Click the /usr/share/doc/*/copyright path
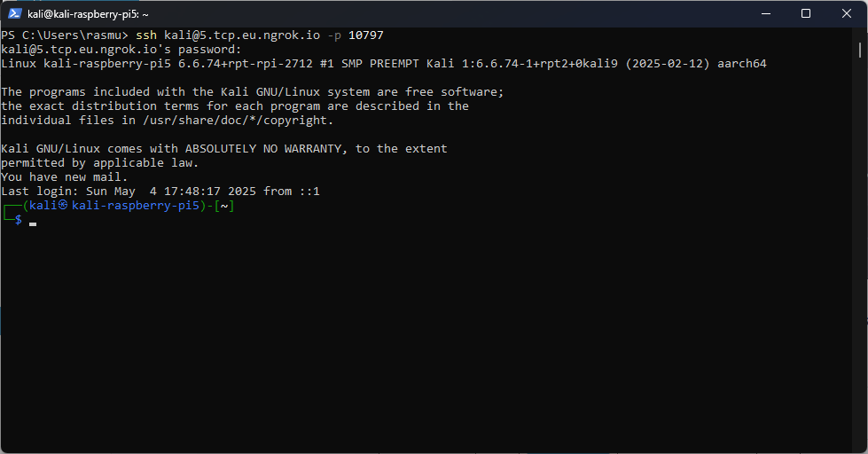 coord(235,121)
